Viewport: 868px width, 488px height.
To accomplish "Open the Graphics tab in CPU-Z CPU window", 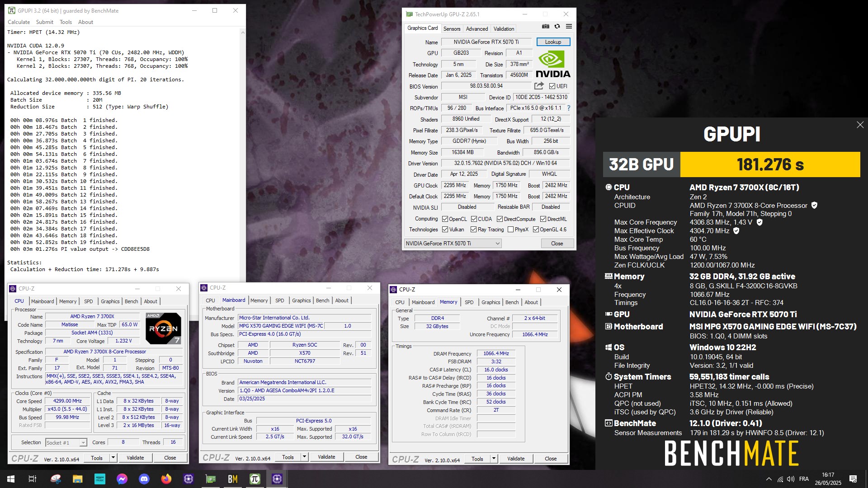I will (x=110, y=301).
